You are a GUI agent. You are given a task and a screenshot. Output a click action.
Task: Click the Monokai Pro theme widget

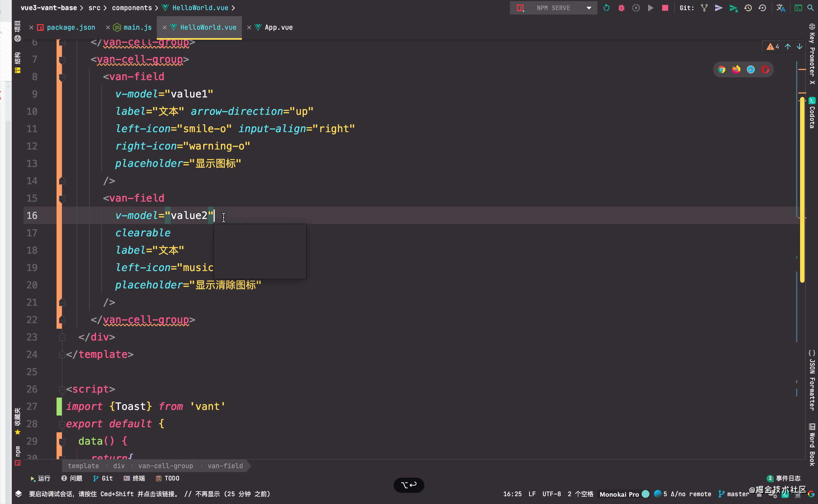[624, 494]
